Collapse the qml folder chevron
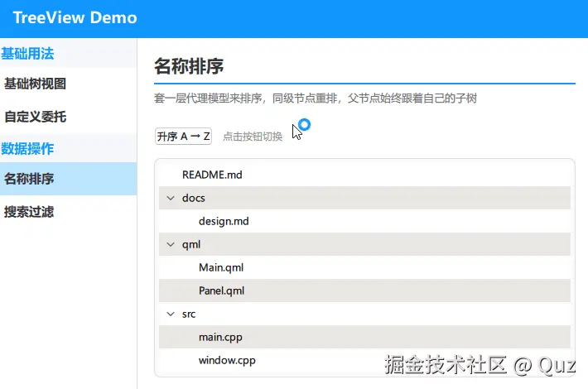The height and width of the screenshot is (389, 588). coord(171,244)
